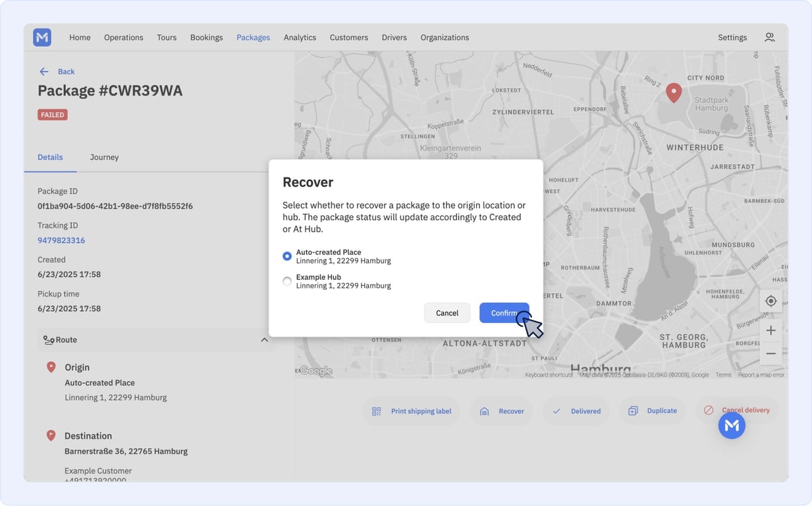The width and height of the screenshot is (812, 506).
Task: Open Settings
Action: tap(732, 38)
